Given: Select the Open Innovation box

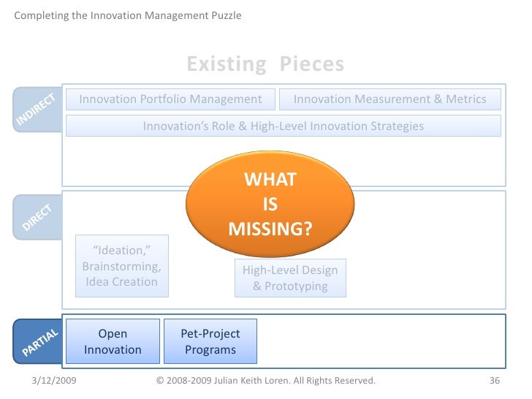Looking at the screenshot, I should 113,341.
